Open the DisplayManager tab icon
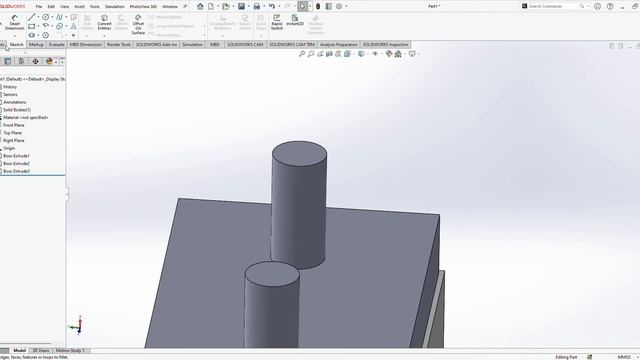Viewport: 640px width, 360px height. (x=49, y=61)
